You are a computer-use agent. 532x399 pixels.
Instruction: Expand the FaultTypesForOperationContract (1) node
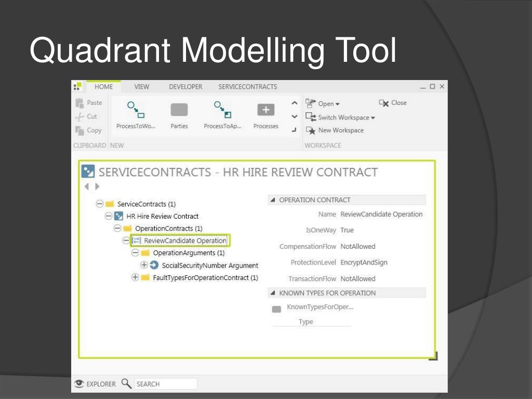tap(135, 277)
